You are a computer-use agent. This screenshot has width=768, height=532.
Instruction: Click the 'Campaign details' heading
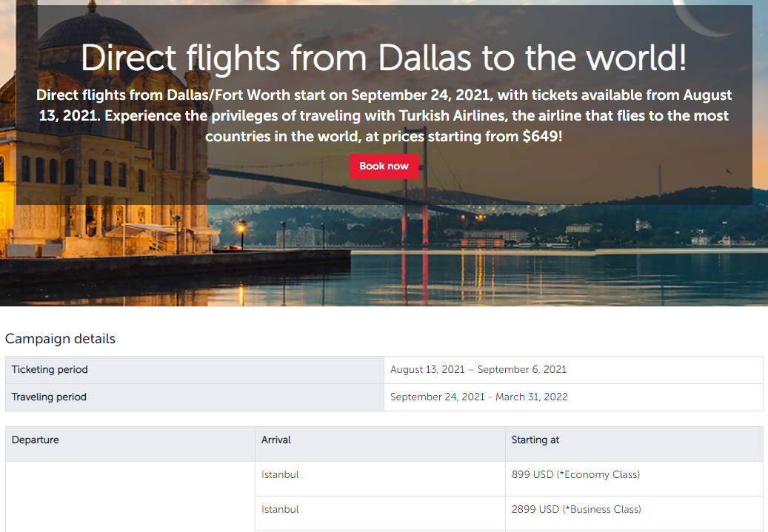[x=60, y=339]
